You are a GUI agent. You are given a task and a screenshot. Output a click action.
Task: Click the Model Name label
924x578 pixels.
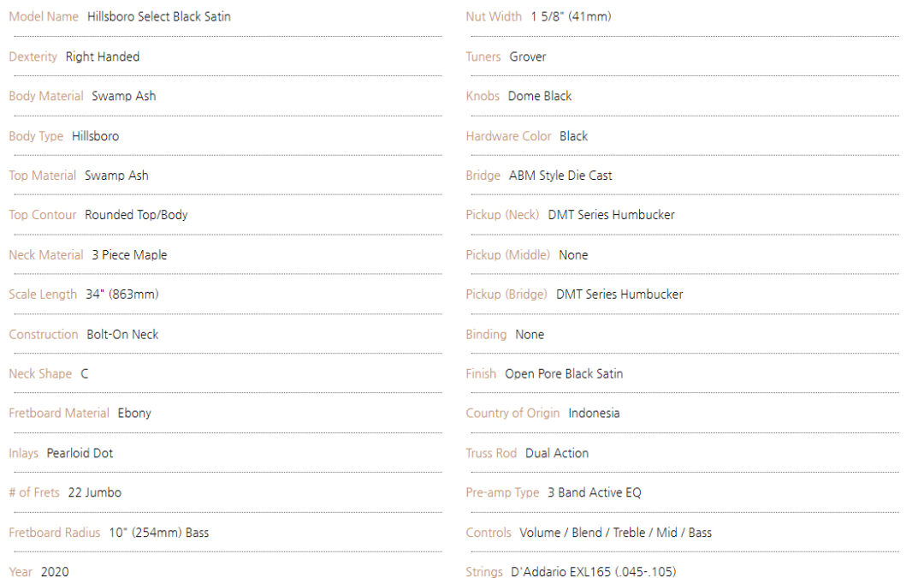coord(44,16)
